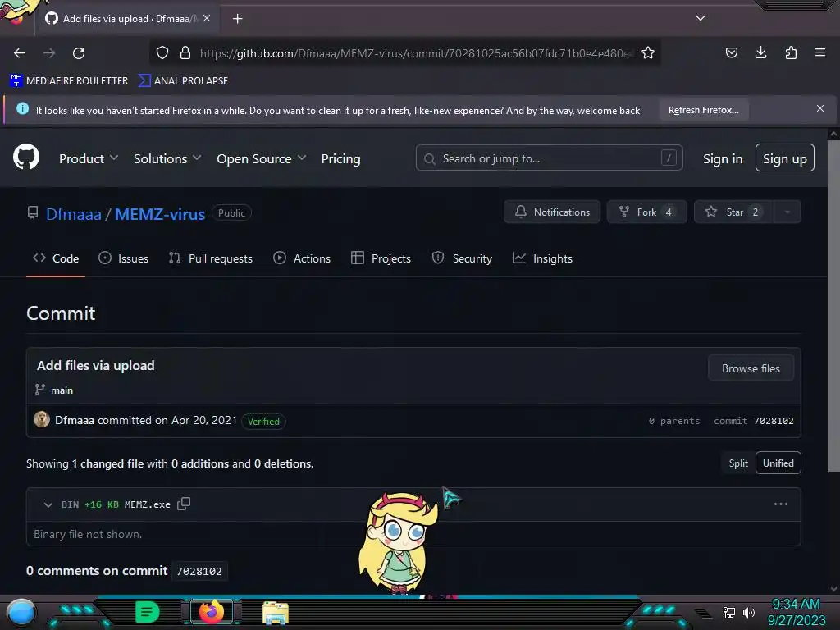Click the page vertical scrollbar
The width and height of the screenshot is (840, 630).
[833, 305]
